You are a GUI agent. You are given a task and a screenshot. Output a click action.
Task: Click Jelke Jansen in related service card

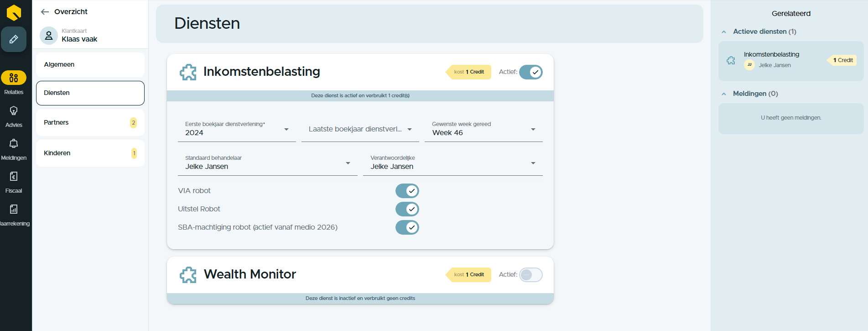[774, 65]
